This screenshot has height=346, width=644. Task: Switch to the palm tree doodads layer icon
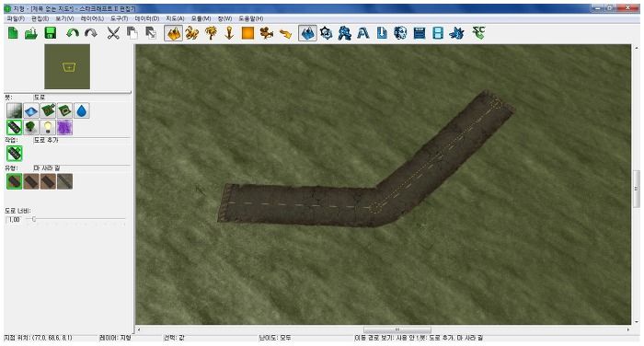pyautogui.click(x=211, y=33)
